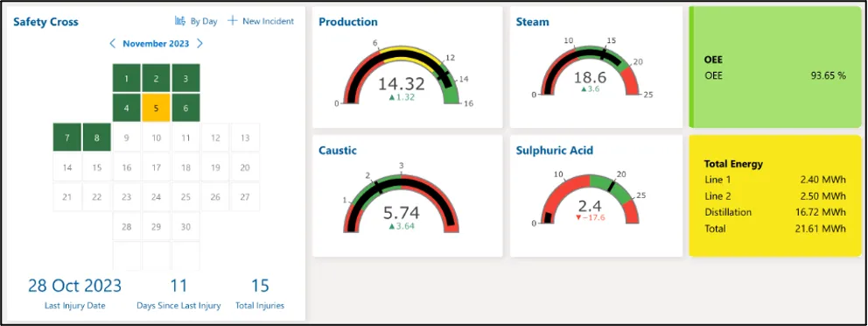Screen dimensions: 868x326
Task: Click the 15 total injuries value
Action: (260, 286)
